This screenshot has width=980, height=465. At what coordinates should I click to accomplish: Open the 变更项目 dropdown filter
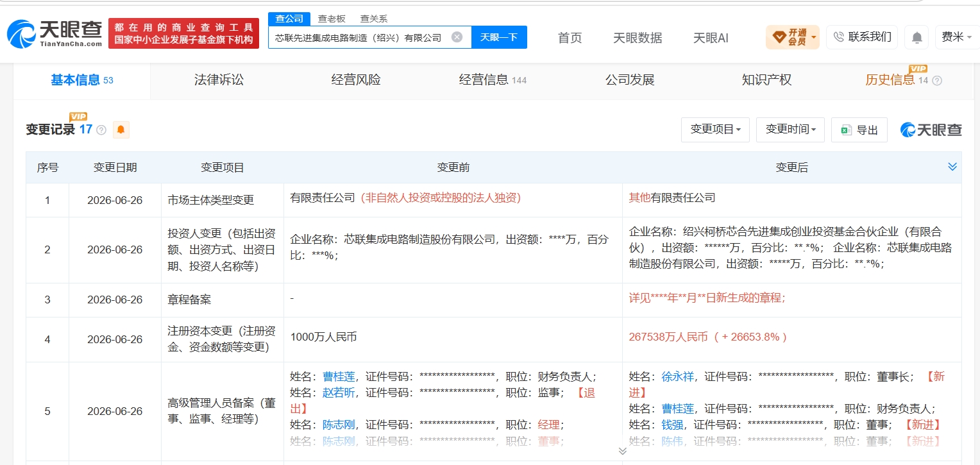715,130
